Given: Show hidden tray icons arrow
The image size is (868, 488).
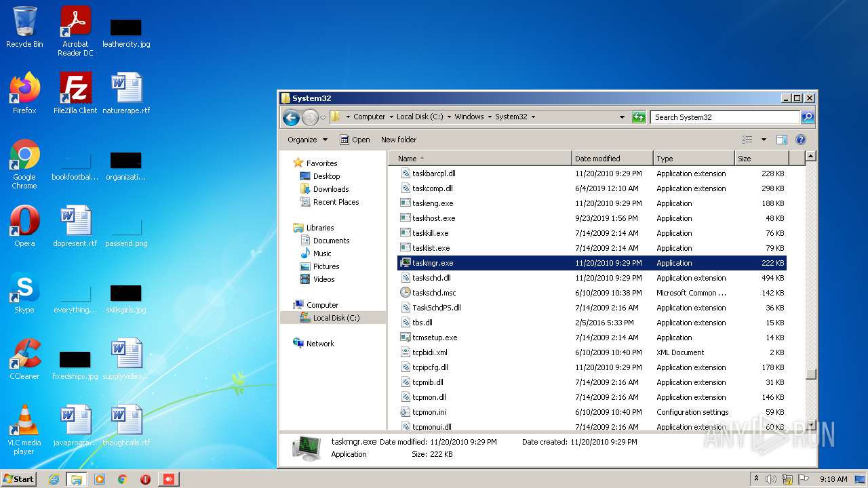Looking at the screenshot, I should [757, 479].
